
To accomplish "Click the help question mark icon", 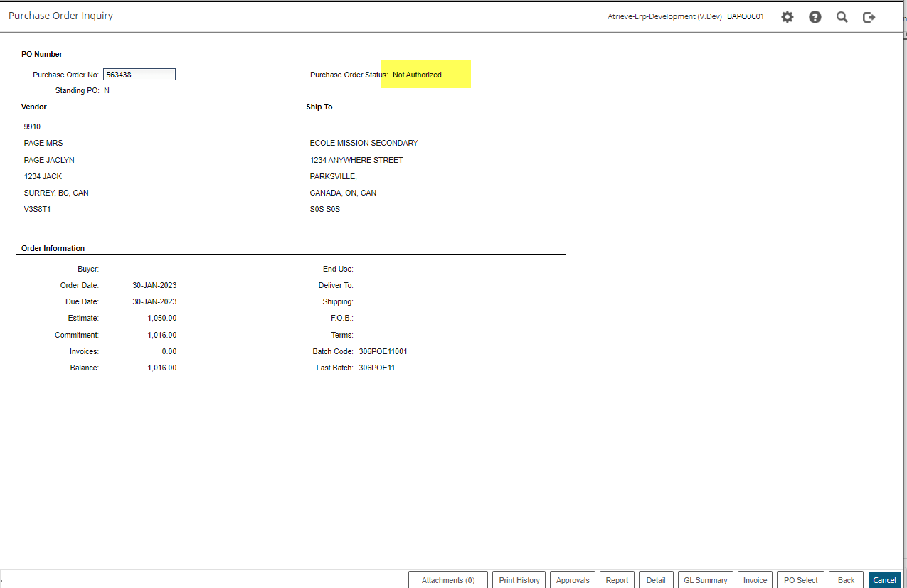I will pyautogui.click(x=815, y=17).
